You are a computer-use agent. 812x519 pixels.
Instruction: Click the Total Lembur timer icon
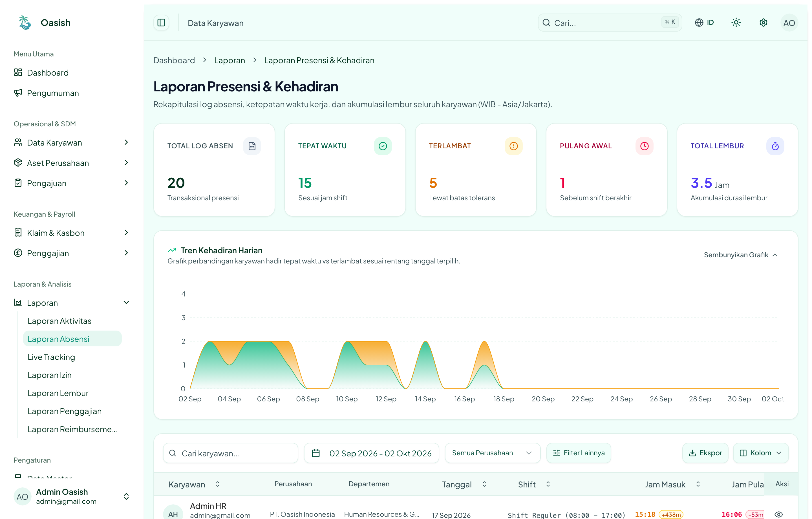[775, 146]
